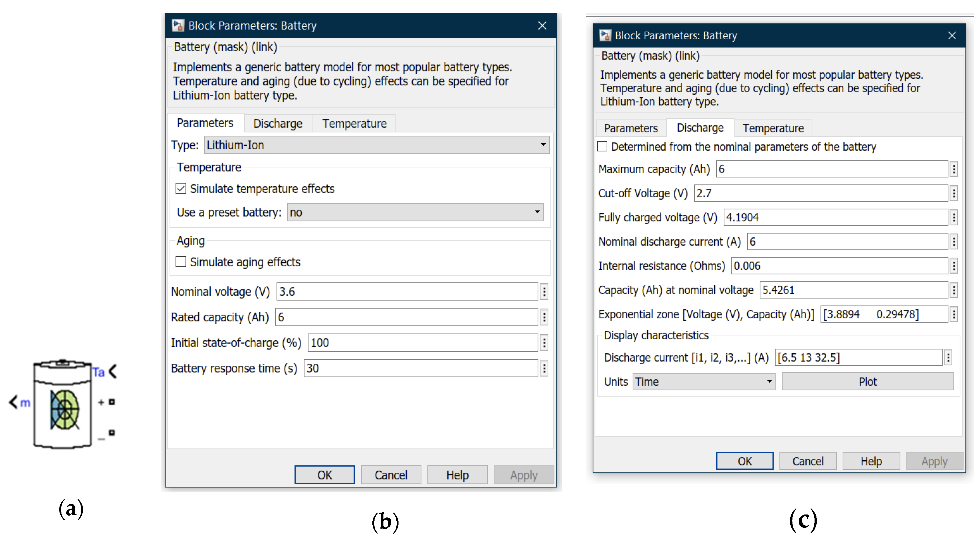This screenshot has width=980, height=542.
Task: Disable Simulate temperature effects checkbox
Action: point(181,189)
